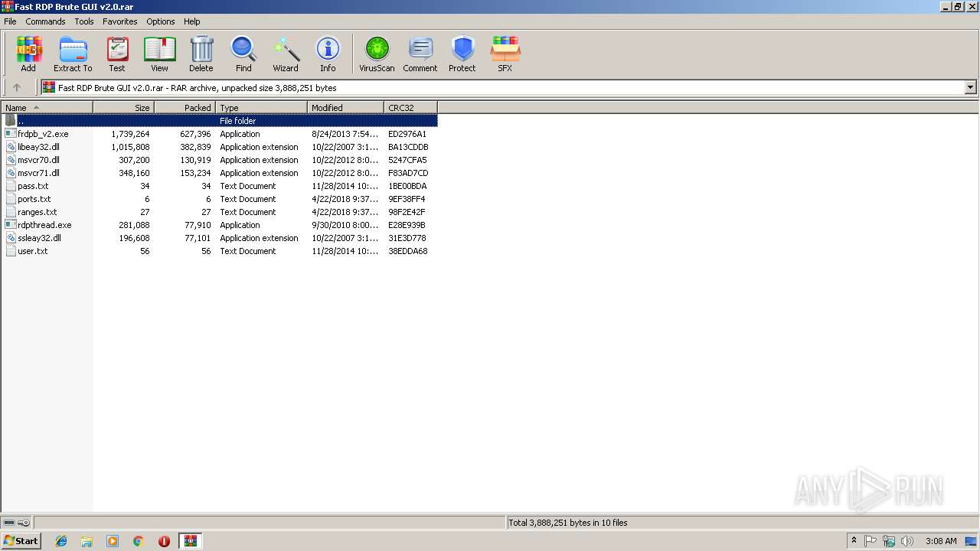
Task: Sort by the Size column header
Action: pyautogui.click(x=123, y=108)
